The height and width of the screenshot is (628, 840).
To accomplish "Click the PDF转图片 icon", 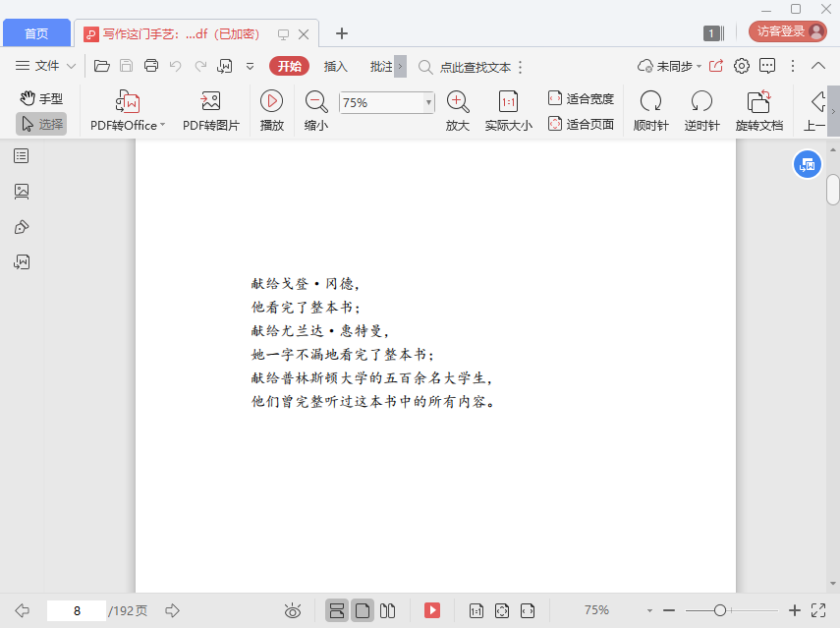I will 210,102.
